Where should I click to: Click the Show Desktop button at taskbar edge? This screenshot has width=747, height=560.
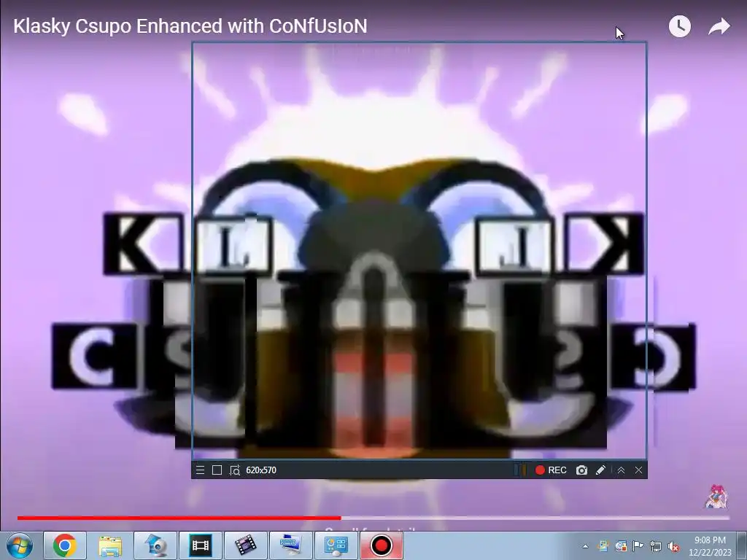[741, 545]
